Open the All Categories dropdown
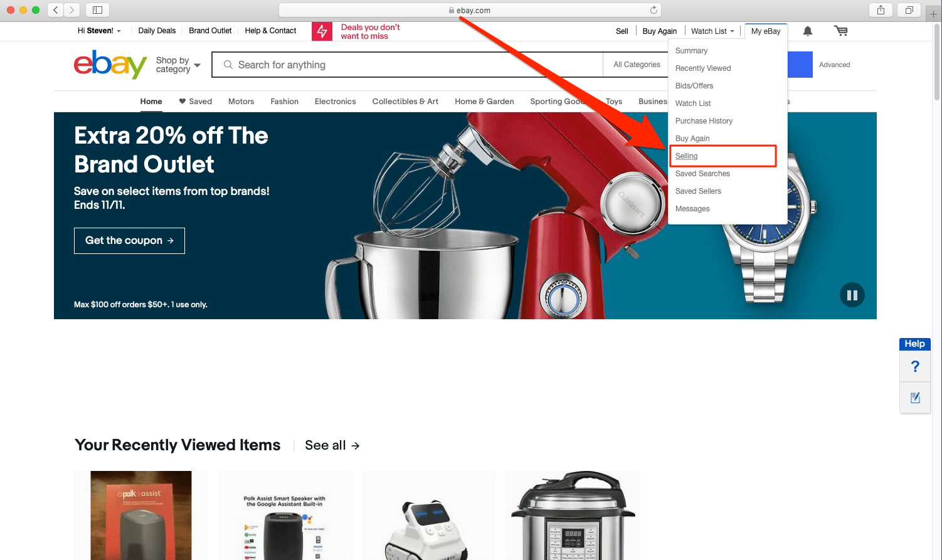This screenshot has height=560, width=942. coord(637,65)
